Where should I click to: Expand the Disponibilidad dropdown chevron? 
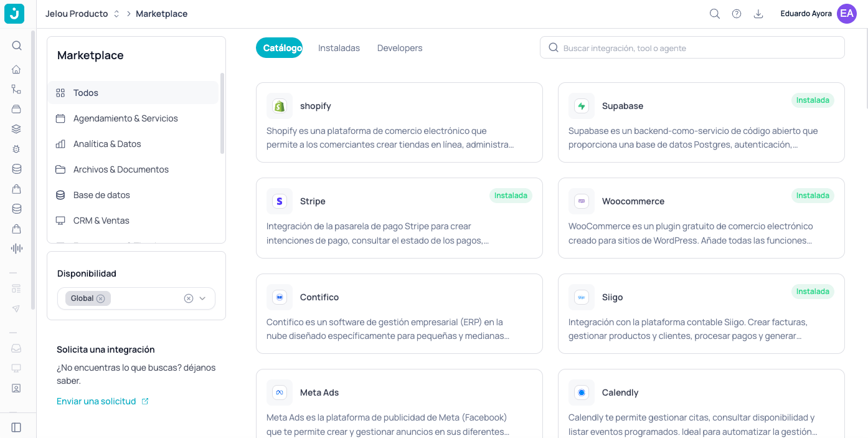tap(202, 298)
